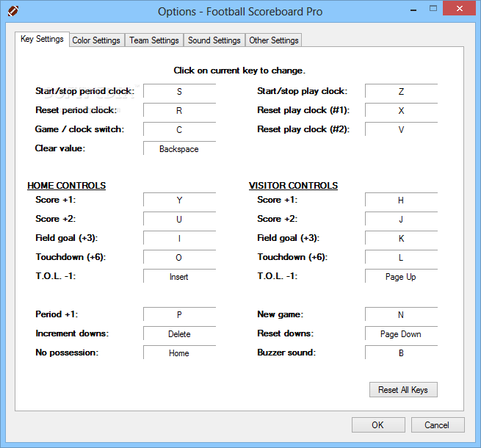Image resolution: width=481 pixels, height=448 pixels.
Task: Open the Team Settings tab
Action: coord(154,40)
